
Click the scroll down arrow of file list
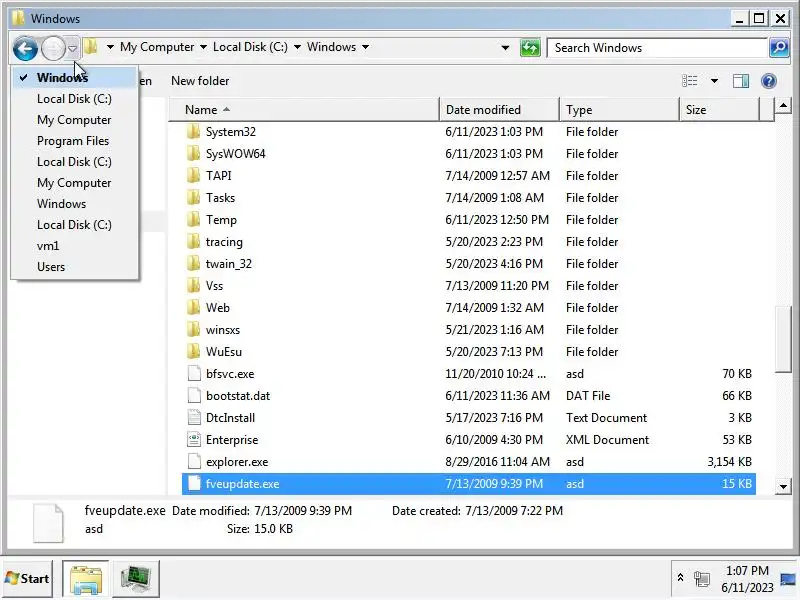[783, 486]
